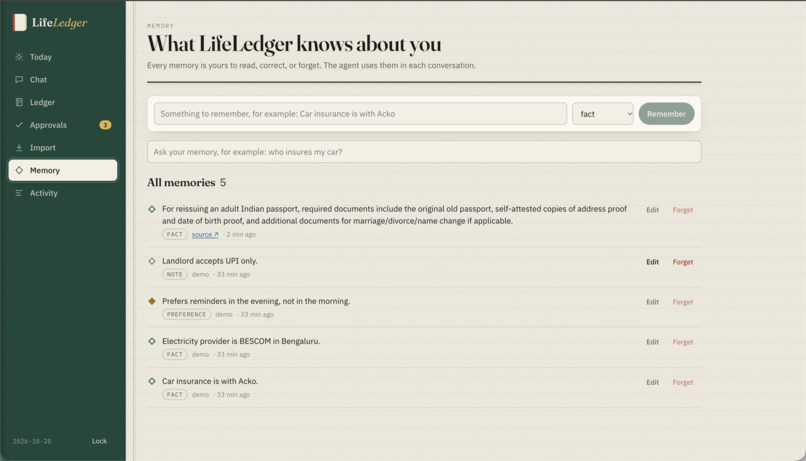Click the Ledger book icon
Screen dimensions: 806x461
[19, 102]
